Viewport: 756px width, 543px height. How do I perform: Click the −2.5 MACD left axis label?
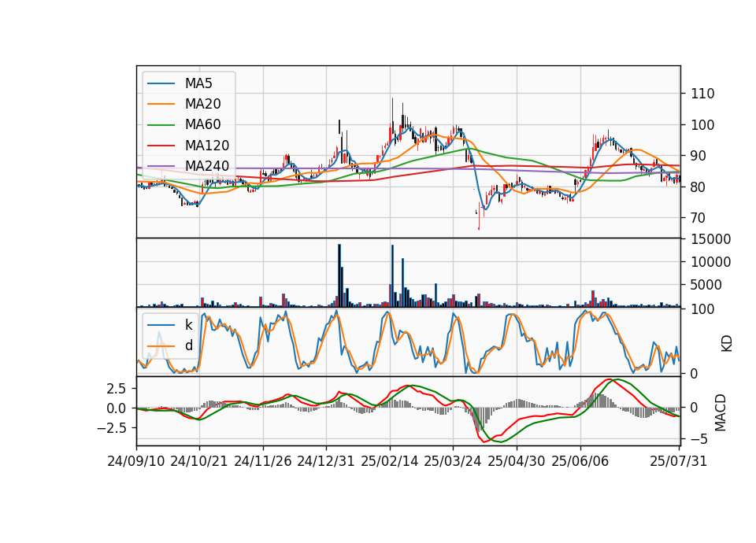pos(112,428)
